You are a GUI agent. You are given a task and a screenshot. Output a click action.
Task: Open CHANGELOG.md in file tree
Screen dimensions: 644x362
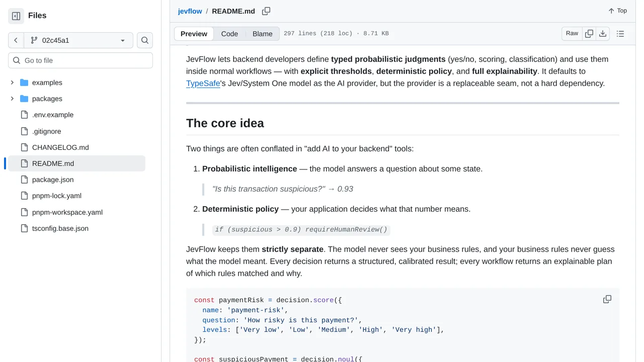60,147
